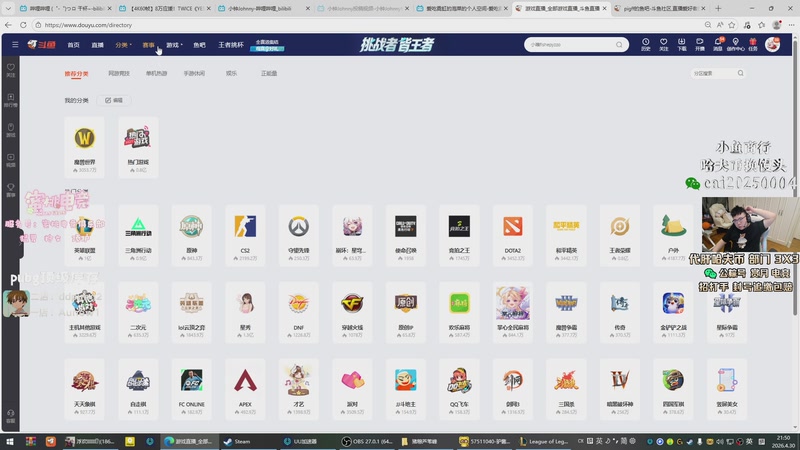Open the 户外 outdoor category
This screenshot has width=800, height=450.
click(673, 235)
